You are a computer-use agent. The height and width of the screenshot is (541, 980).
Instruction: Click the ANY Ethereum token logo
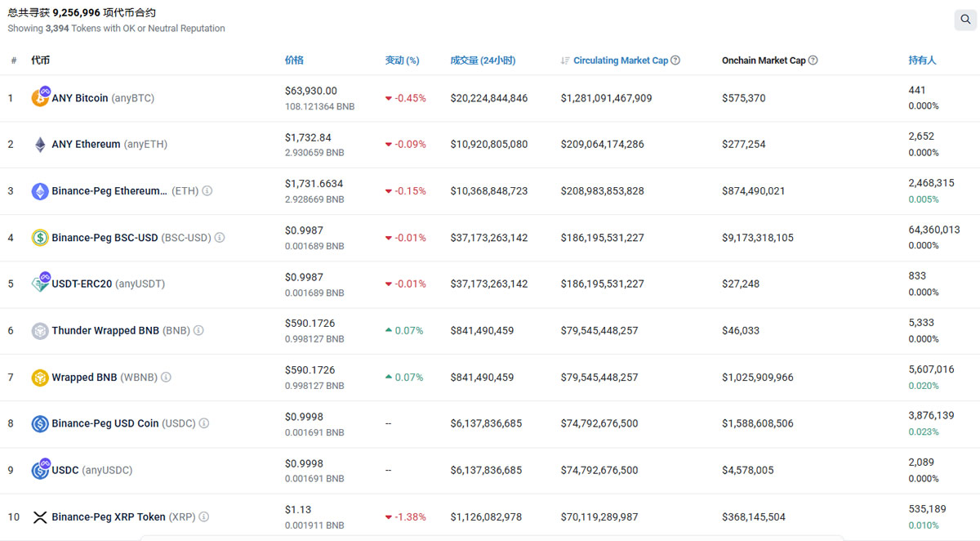(40, 145)
